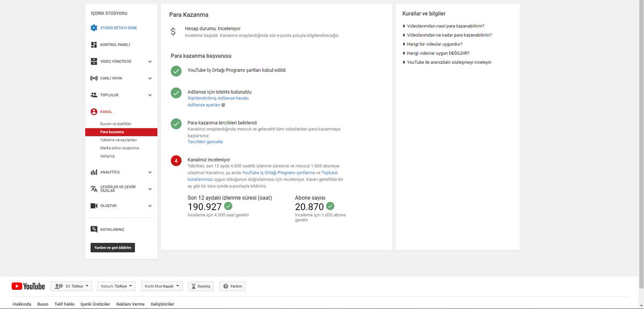This screenshot has width=644, height=309.
Task: Click the İçerik Stüdyosu sidebar heading
Action: pos(109,13)
